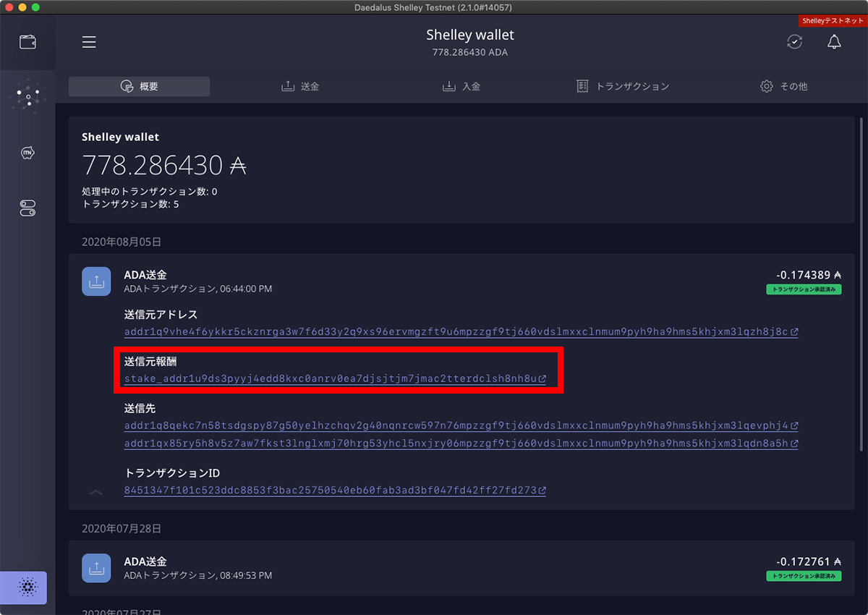This screenshot has height=615, width=868.
Task: Click the vertical scrollbar of the transaction list
Action: pos(861,284)
